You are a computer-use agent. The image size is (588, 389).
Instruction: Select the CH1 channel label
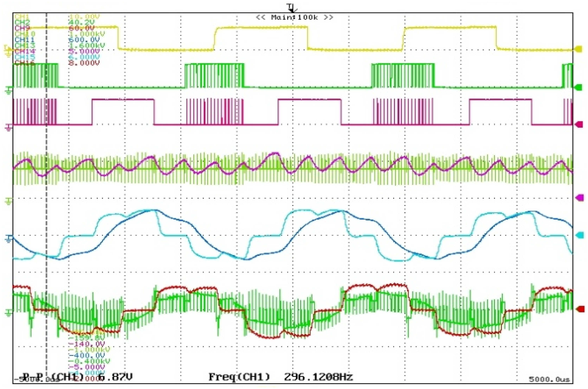(x=22, y=17)
